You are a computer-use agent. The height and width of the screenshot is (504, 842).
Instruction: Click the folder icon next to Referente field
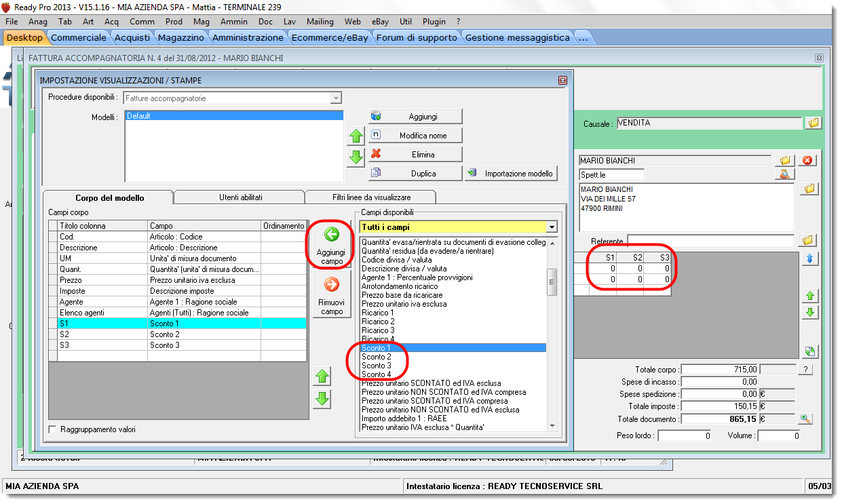pos(807,240)
